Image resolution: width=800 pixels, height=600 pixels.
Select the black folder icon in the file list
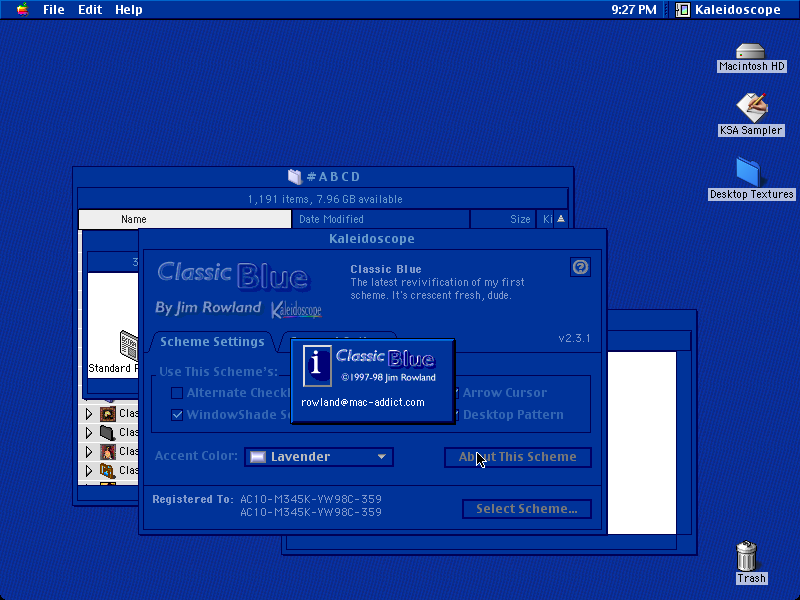(x=107, y=432)
